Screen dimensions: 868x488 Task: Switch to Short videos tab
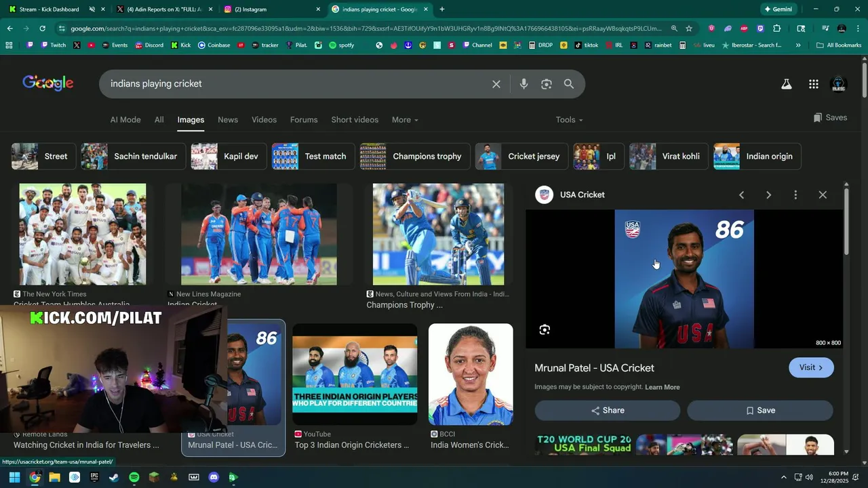point(355,120)
